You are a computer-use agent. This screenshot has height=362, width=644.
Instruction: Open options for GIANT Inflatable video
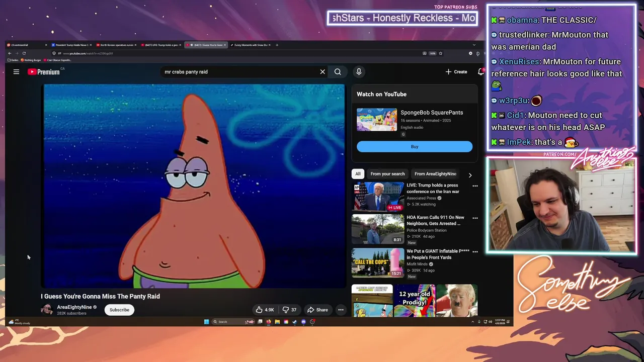pyautogui.click(x=475, y=251)
